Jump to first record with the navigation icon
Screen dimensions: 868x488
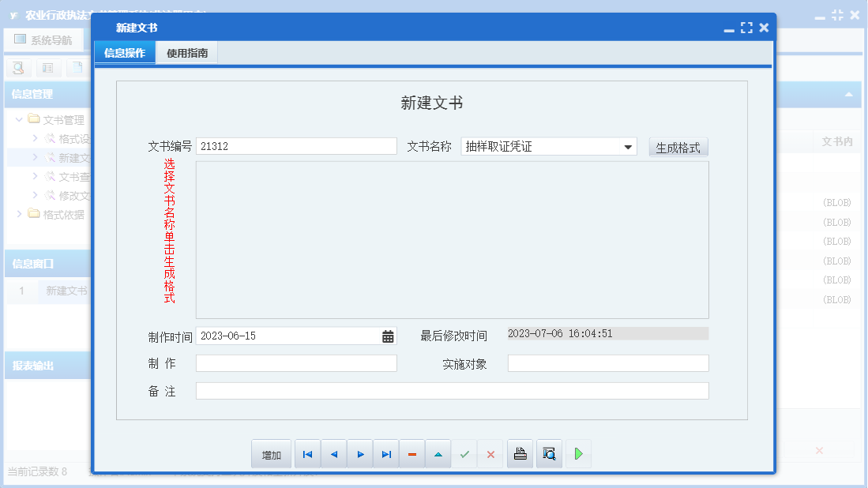point(307,453)
